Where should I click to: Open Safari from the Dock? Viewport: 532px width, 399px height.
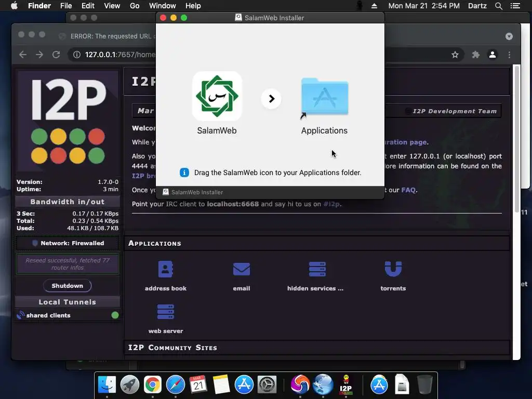[176, 384]
